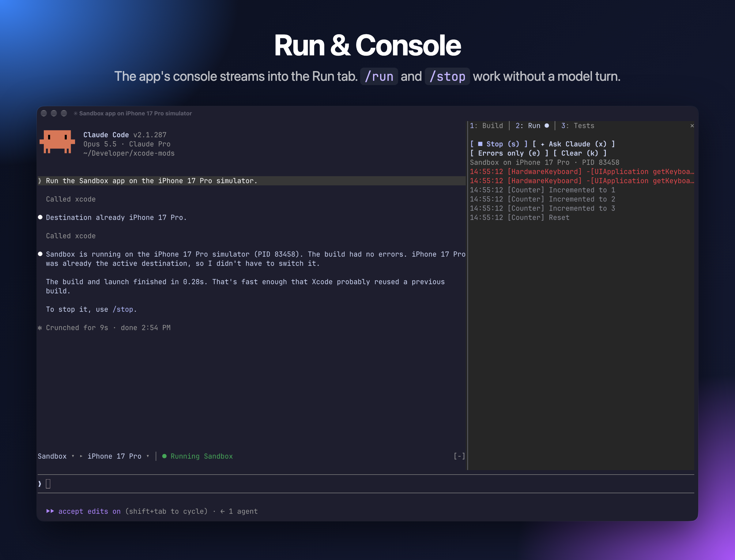Click the accept edits on mode indicator
The image size is (735, 560).
89,511
